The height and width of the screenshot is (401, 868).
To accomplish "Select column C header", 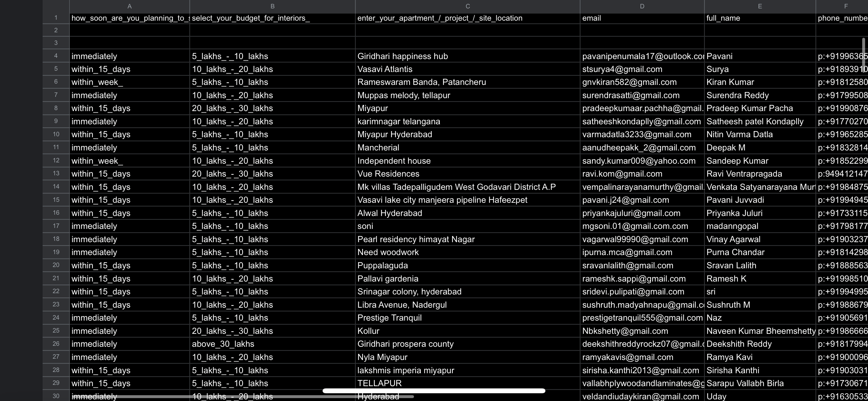I will pyautogui.click(x=467, y=6).
